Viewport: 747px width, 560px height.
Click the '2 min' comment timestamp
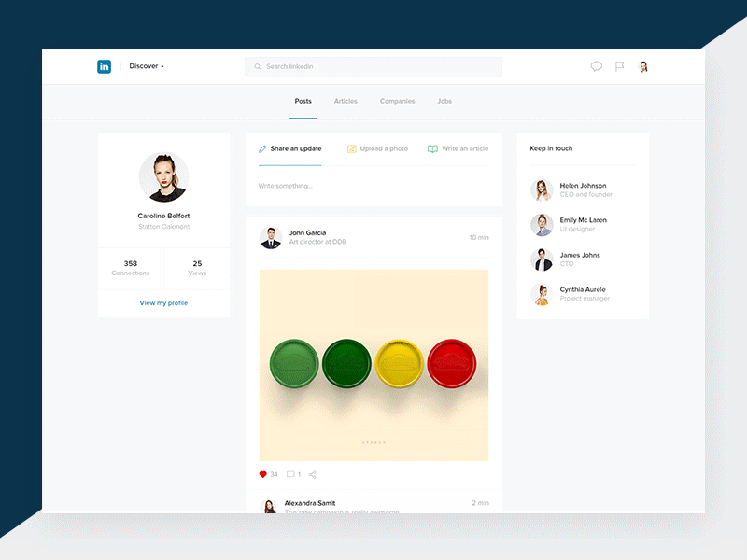pyautogui.click(x=480, y=503)
